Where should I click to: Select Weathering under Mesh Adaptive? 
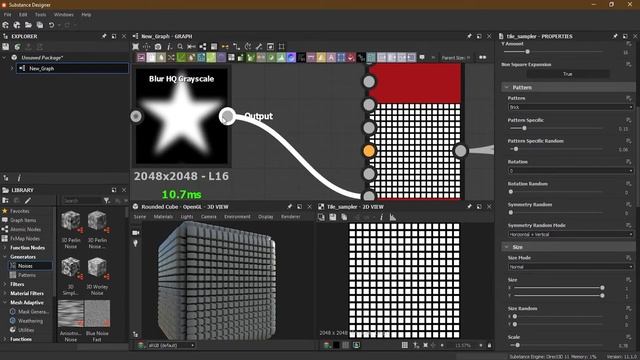pos(30,321)
